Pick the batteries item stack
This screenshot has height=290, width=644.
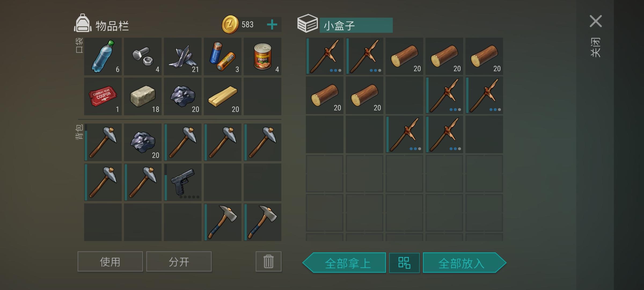tap(222, 56)
